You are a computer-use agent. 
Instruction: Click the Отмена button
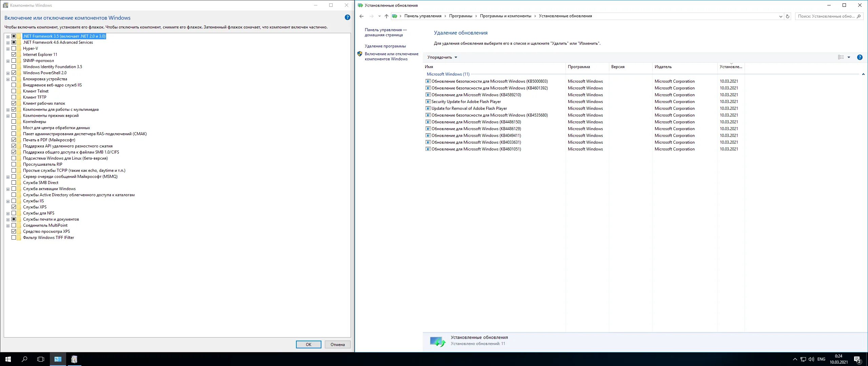(x=337, y=345)
